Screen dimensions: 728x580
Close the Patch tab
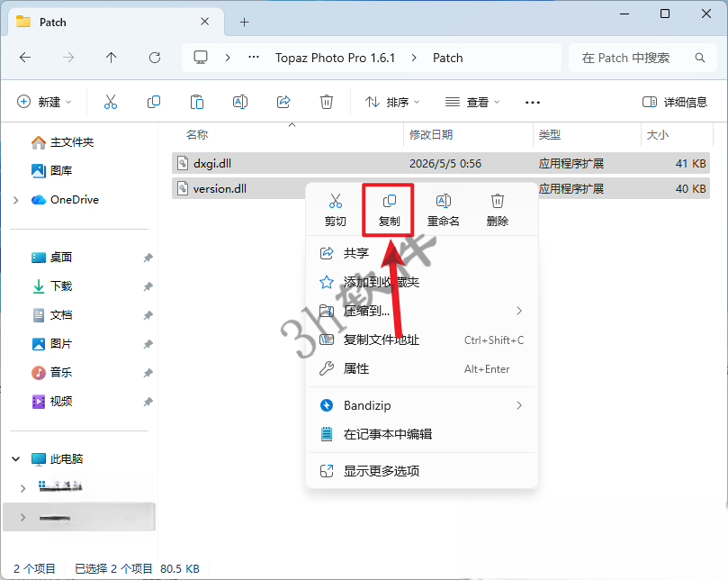(205, 22)
